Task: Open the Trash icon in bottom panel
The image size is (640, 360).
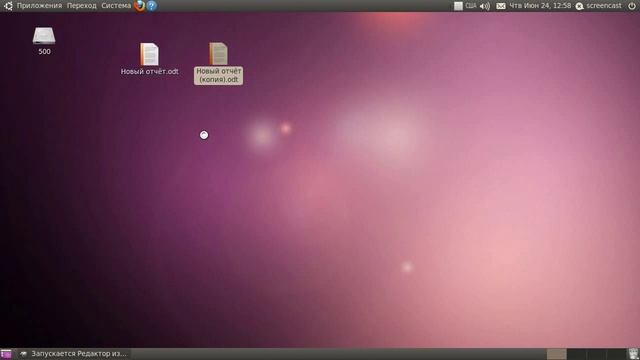Action: coord(633,354)
